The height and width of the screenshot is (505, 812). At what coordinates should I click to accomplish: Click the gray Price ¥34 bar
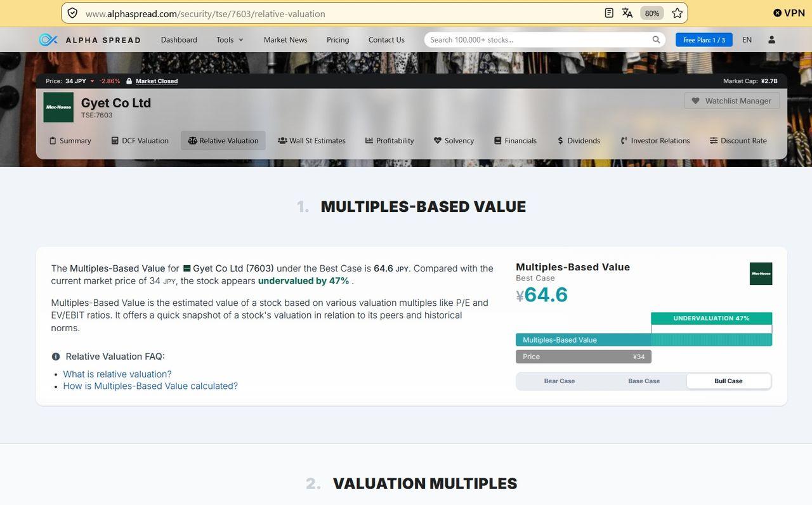tap(584, 357)
